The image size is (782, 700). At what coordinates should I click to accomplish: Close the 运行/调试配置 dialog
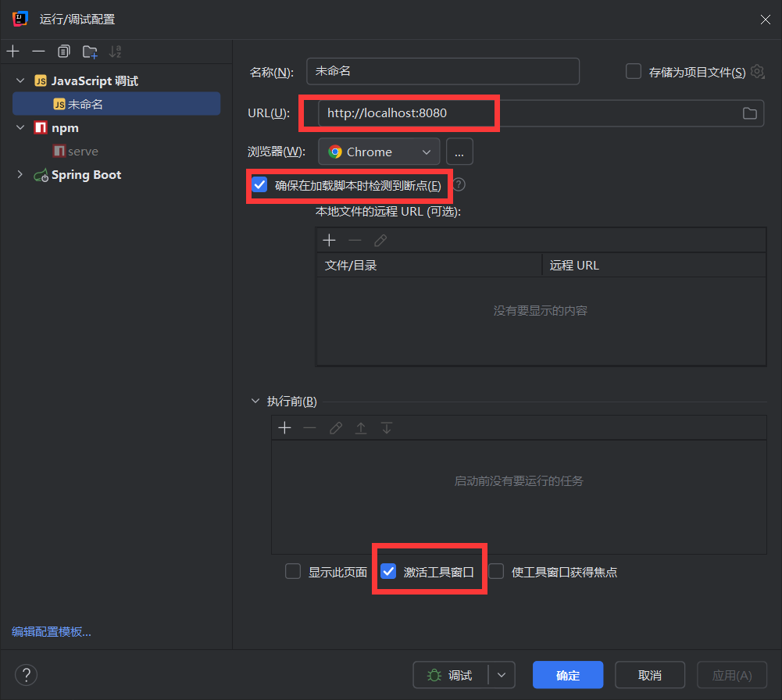pos(765,20)
